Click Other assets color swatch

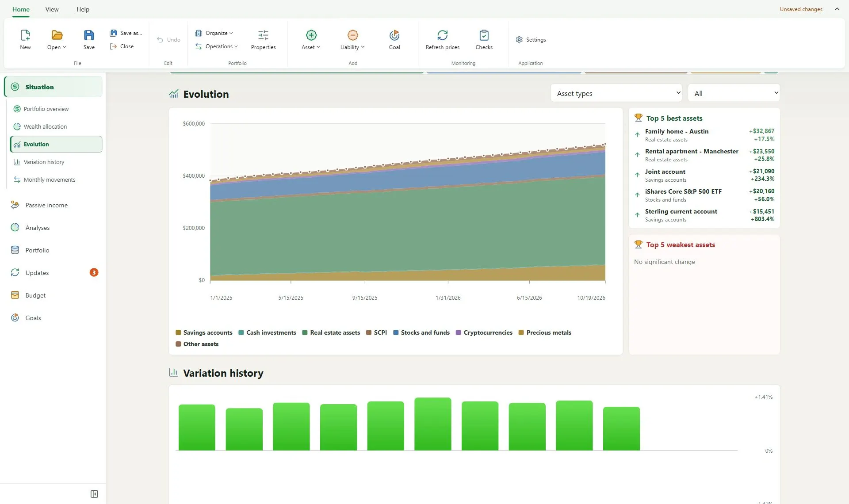coord(178,344)
